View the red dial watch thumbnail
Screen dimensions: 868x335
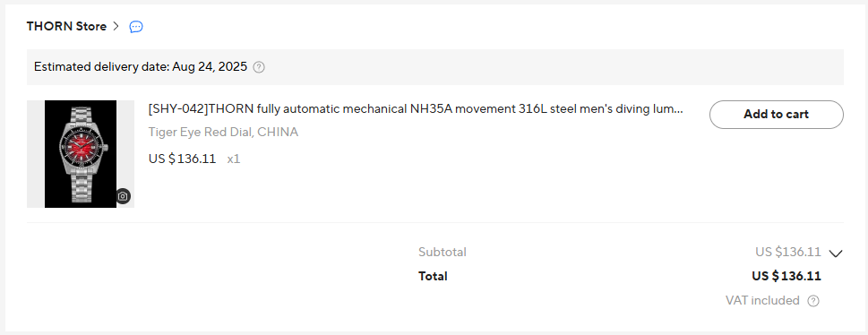pyautogui.click(x=81, y=154)
